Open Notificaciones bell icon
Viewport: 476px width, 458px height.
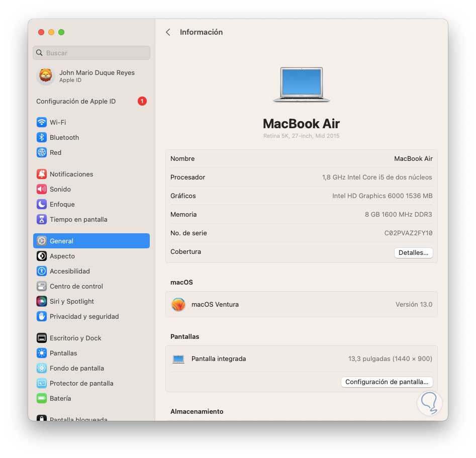42,174
